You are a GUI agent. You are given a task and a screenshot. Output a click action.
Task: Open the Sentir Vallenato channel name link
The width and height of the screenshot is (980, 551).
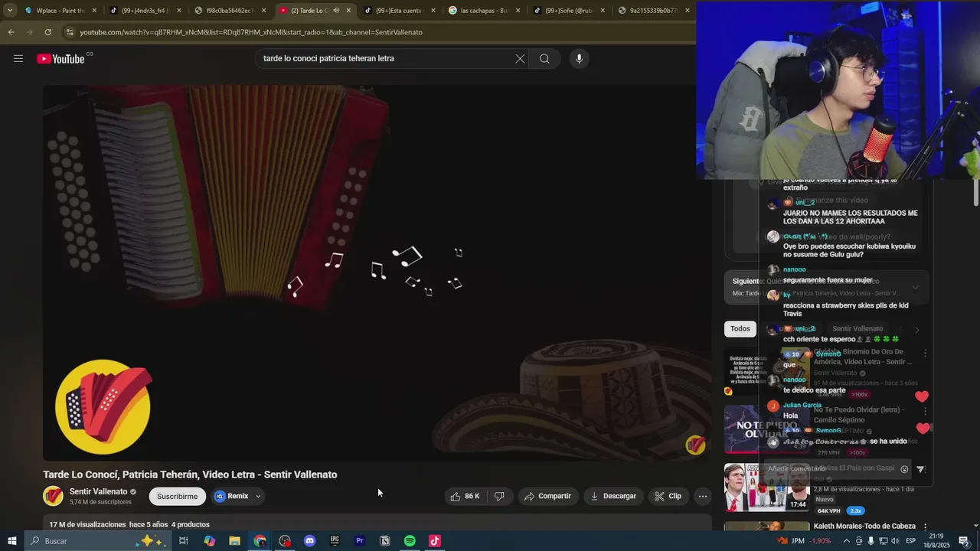[x=98, y=491]
